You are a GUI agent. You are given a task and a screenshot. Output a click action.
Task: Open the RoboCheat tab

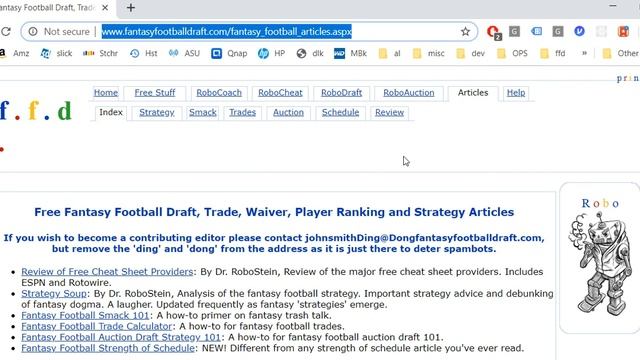click(x=280, y=93)
